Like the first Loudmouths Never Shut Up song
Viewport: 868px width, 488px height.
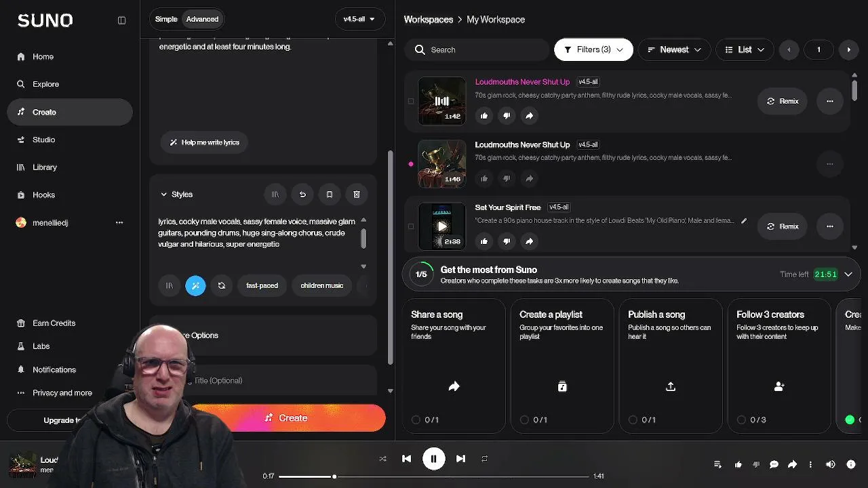click(484, 116)
